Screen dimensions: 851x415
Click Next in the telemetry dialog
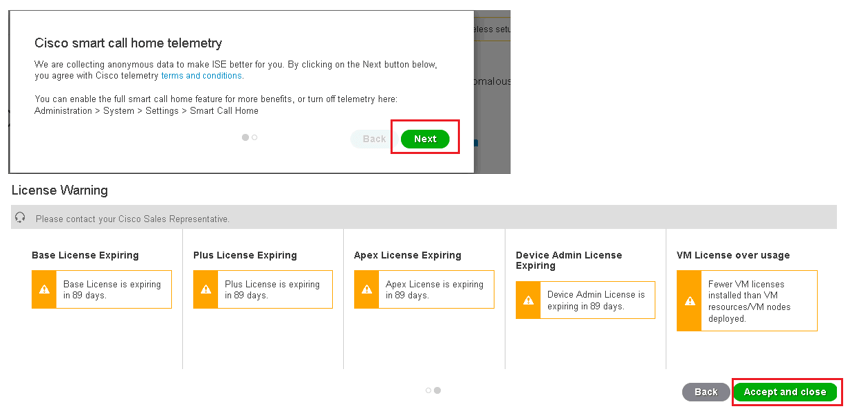point(425,139)
